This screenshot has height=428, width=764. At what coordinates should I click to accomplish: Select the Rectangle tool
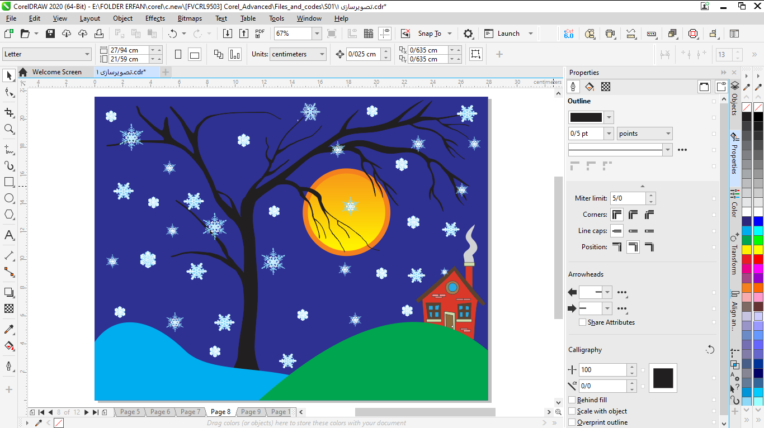pos(9,182)
